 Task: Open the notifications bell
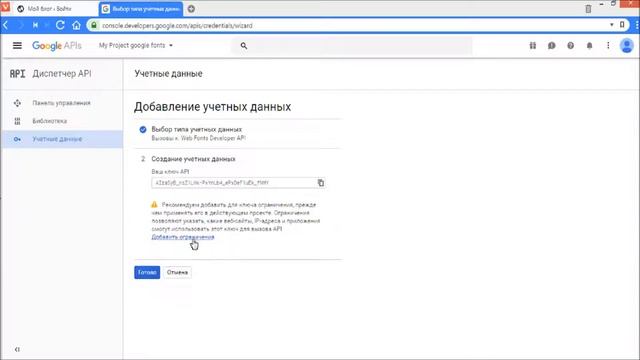click(x=589, y=46)
